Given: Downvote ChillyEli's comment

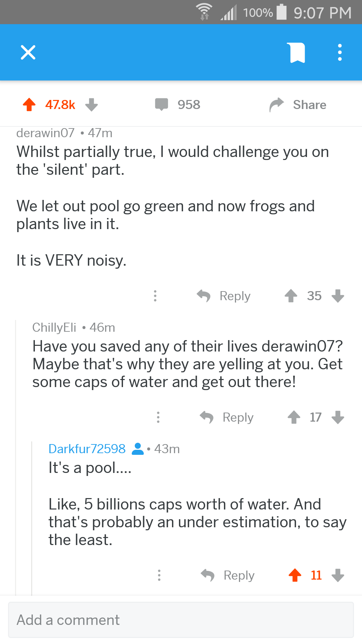Looking at the screenshot, I should pyautogui.click(x=338, y=417).
